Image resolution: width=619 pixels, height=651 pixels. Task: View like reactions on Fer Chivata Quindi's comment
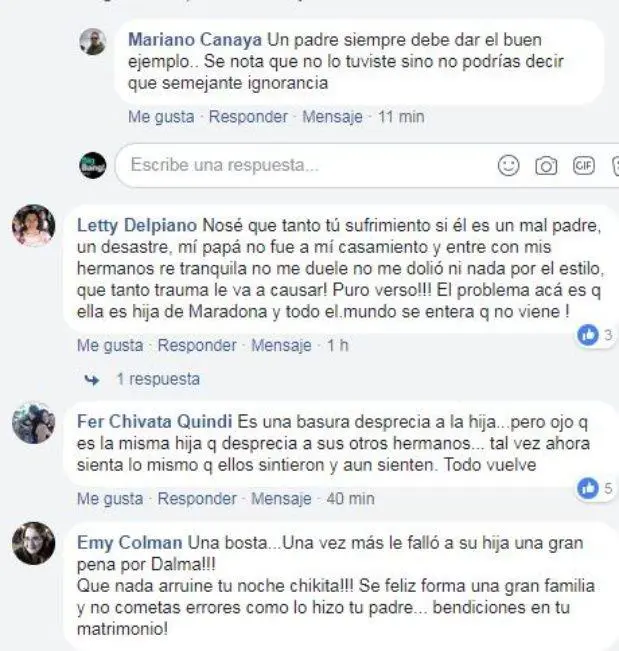595,488
